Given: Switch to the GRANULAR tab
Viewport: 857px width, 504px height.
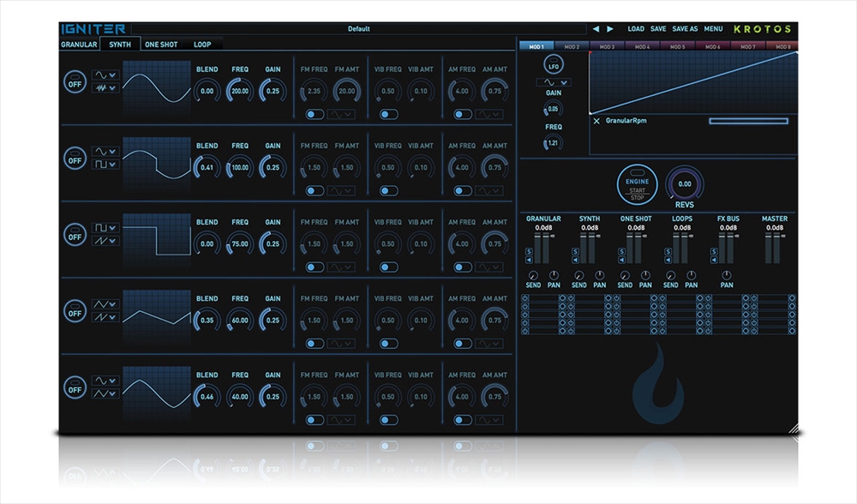Looking at the screenshot, I should point(79,45).
